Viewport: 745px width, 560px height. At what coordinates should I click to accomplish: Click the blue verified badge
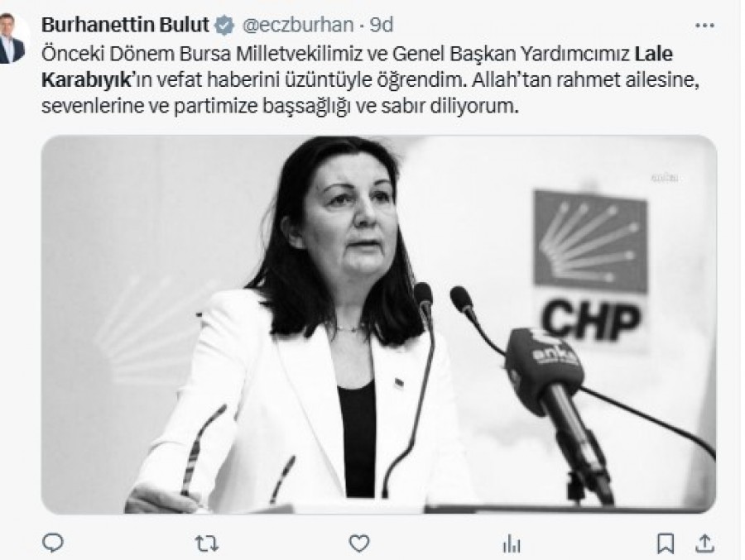pos(224,25)
